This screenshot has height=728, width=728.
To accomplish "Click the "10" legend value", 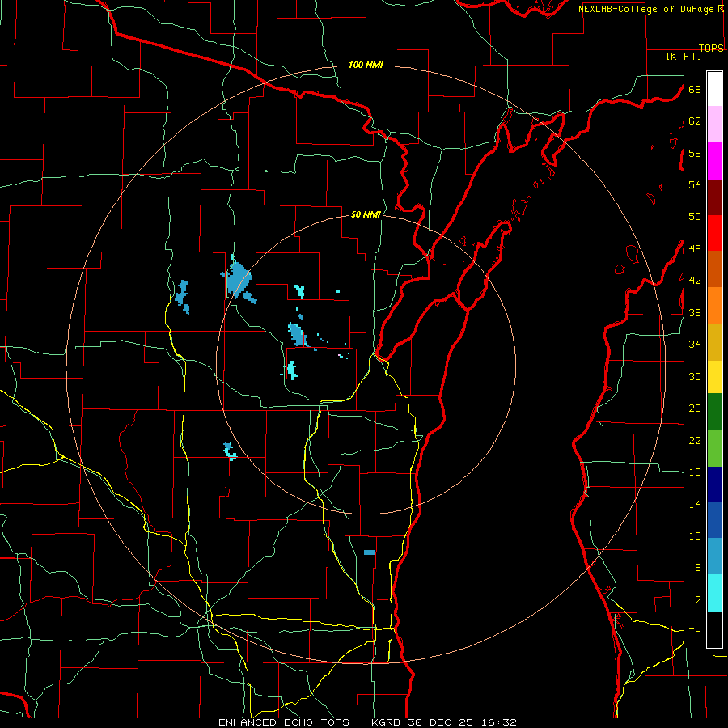I will [x=695, y=536].
